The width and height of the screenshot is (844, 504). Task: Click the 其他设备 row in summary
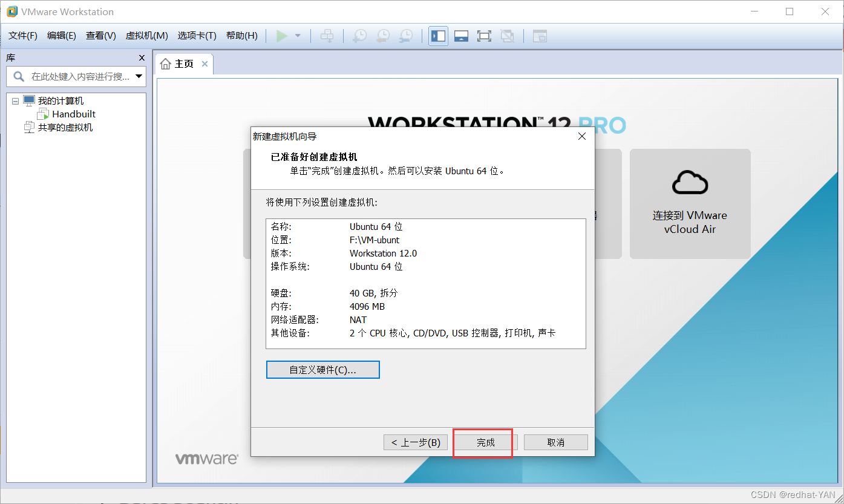pos(426,333)
